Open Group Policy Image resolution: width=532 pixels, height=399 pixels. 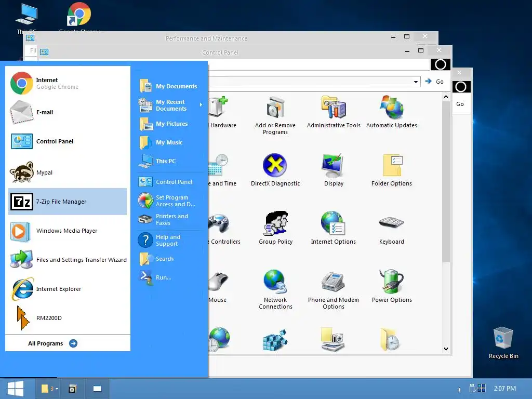(x=275, y=228)
